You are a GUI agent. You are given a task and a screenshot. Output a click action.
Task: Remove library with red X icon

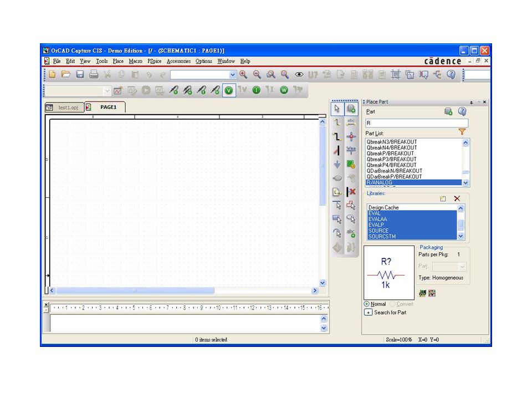pyautogui.click(x=457, y=198)
